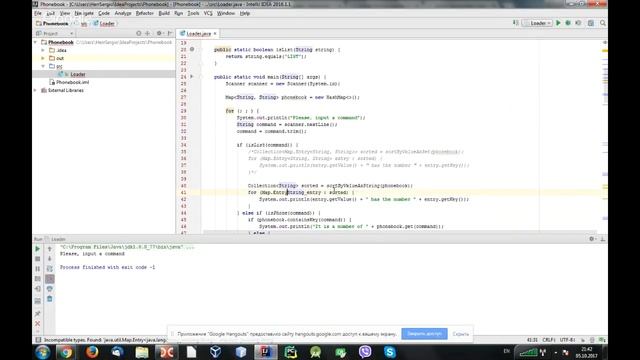
Task: Clear console with trash icon
Action: (50, 299)
